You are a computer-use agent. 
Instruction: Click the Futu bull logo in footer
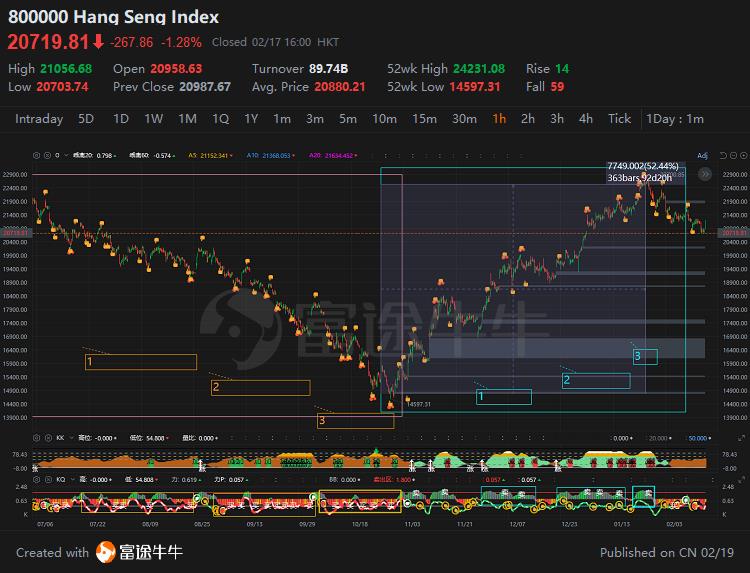tap(106, 552)
